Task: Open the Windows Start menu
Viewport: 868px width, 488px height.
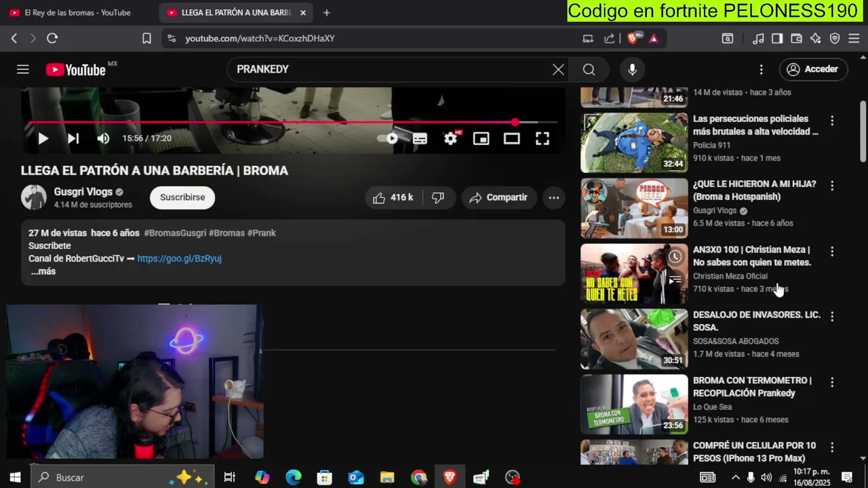Action: point(14,477)
